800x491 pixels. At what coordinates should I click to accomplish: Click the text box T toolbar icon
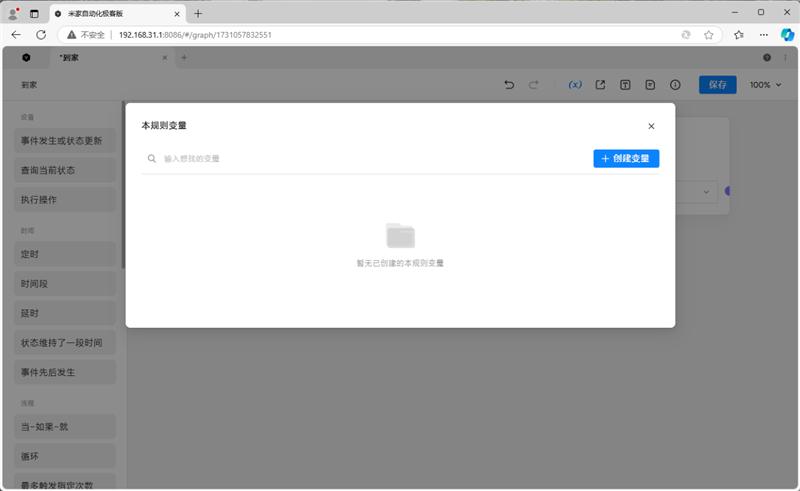[x=625, y=85]
